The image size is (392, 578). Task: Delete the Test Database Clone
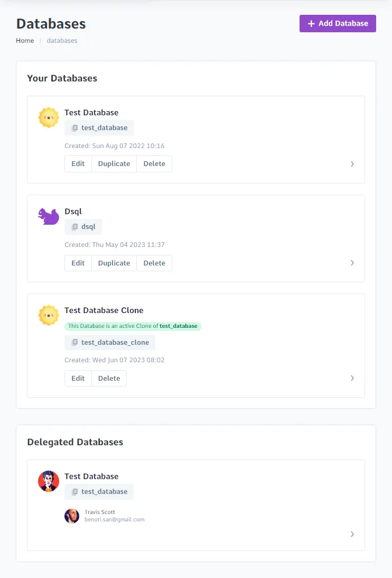[109, 378]
